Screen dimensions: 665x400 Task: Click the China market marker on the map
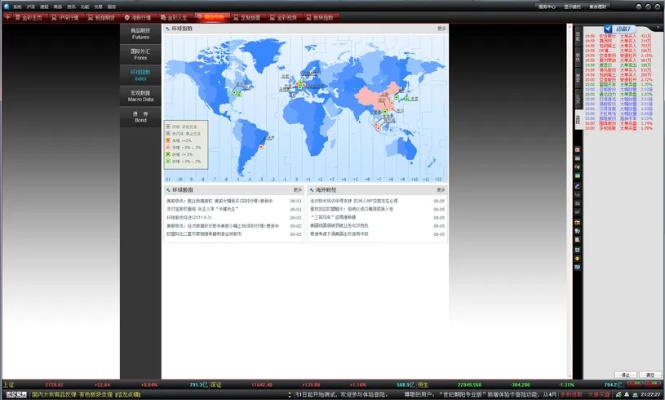click(x=383, y=98)
